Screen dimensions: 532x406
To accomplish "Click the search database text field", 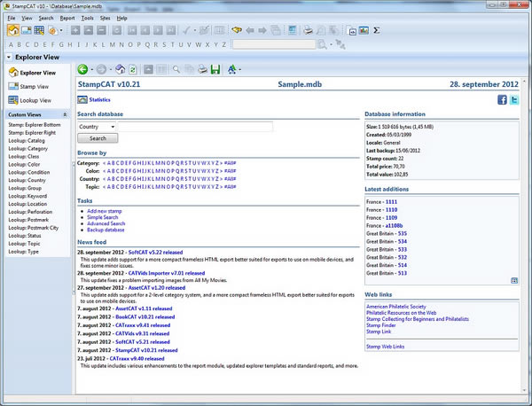I will point(195,127).
